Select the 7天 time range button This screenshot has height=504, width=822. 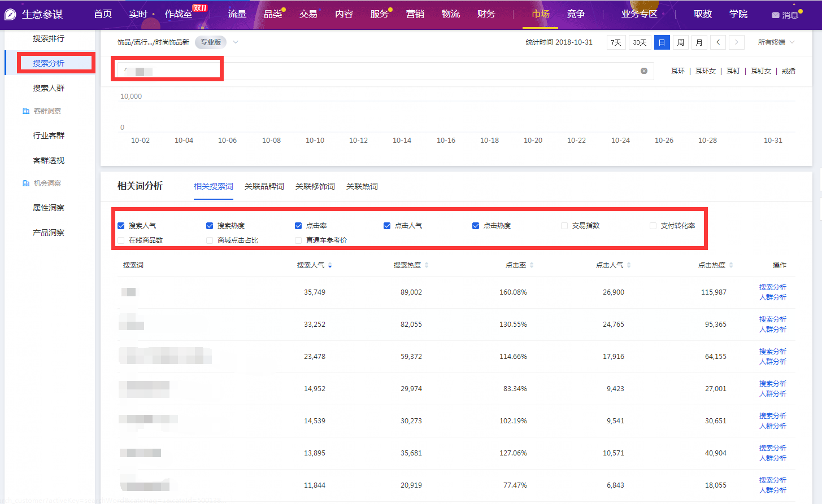[x=616, y=42]
